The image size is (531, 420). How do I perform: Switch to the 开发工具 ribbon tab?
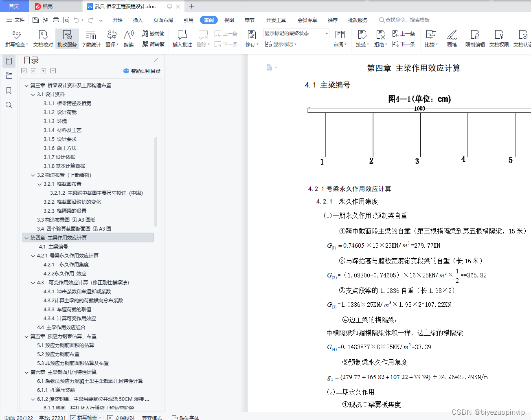276,20
